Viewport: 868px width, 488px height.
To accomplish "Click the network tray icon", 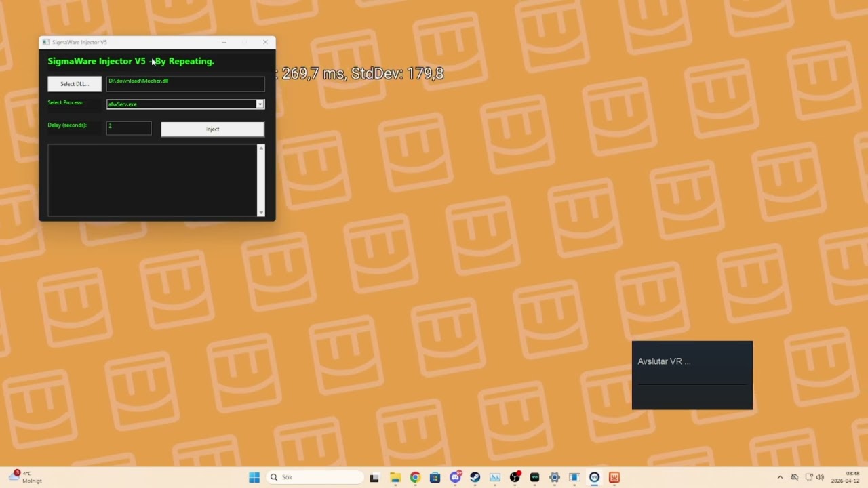I will [x=808, y=477].
